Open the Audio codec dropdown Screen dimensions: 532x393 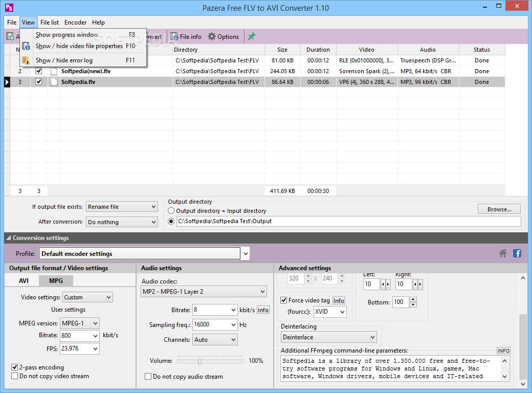tap(204, 292)
